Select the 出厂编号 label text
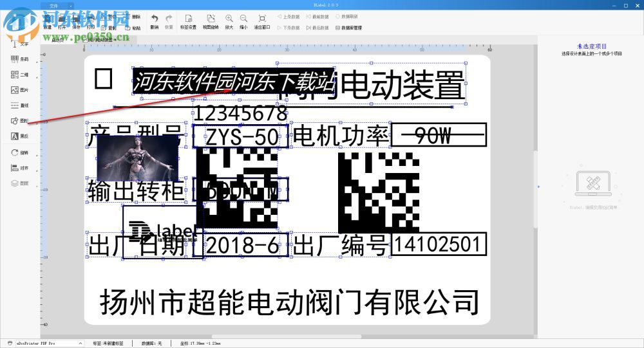 [x=341, y=246]
